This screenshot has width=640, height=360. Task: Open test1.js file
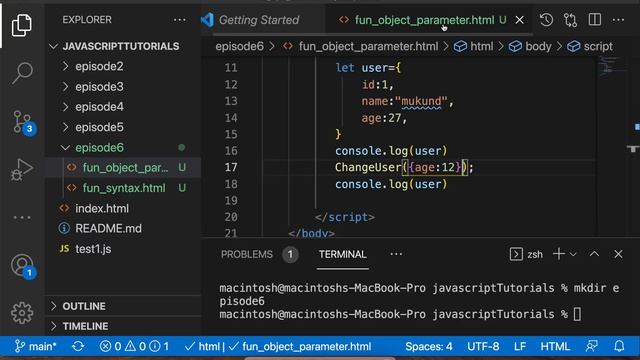tap(93, 249)
